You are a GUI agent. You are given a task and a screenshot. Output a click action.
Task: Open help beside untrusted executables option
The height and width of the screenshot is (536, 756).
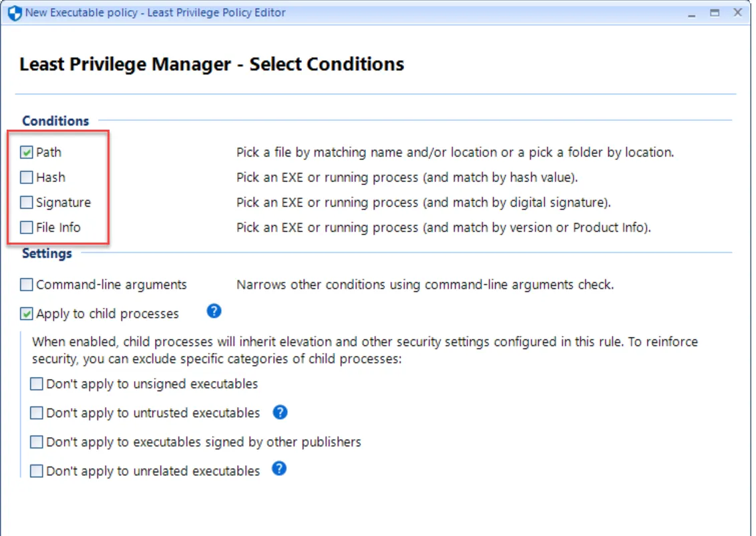point(280,412)
